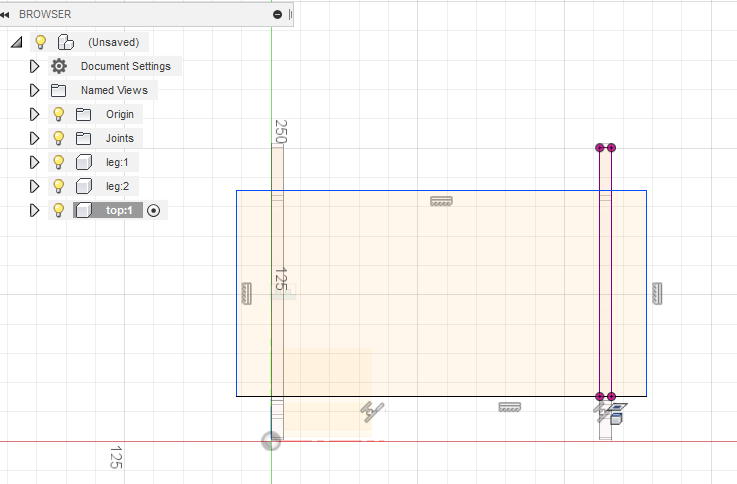Expand the top:1 component
This screenshot has height=484, width=737.
[34, 210]
